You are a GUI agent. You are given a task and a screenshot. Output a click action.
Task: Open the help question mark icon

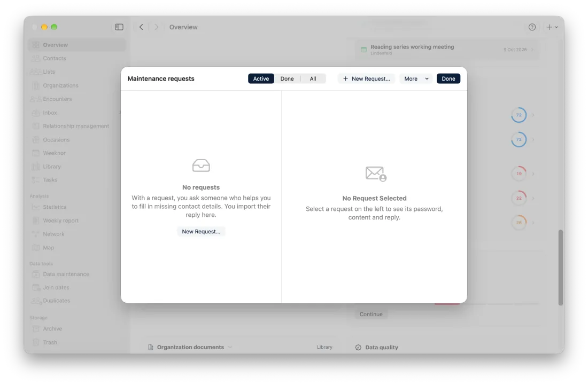tap(532, 27)
